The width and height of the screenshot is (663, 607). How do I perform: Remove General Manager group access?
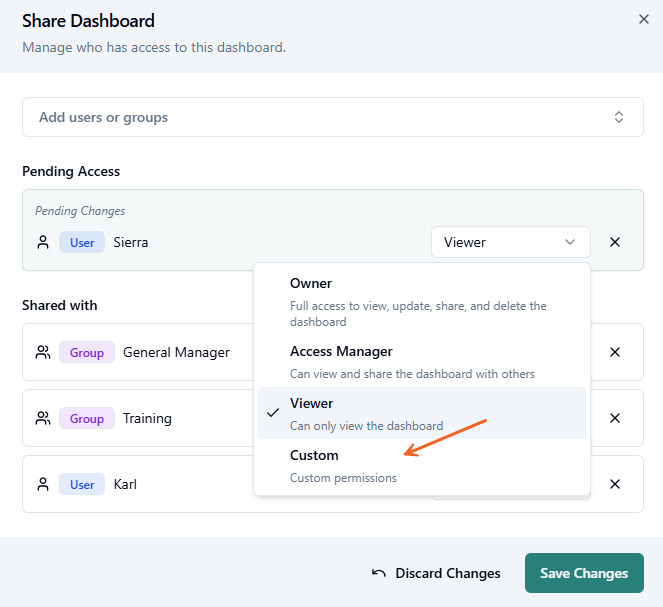(615, 352)
